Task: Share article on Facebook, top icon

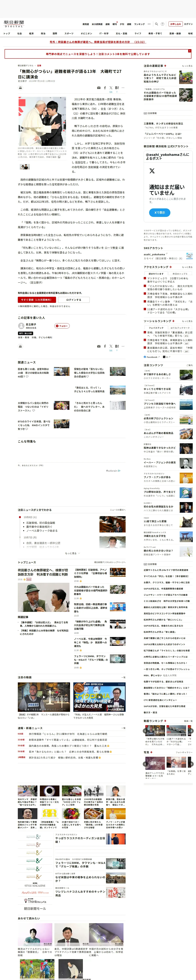Action: click(x=105, y=88)
